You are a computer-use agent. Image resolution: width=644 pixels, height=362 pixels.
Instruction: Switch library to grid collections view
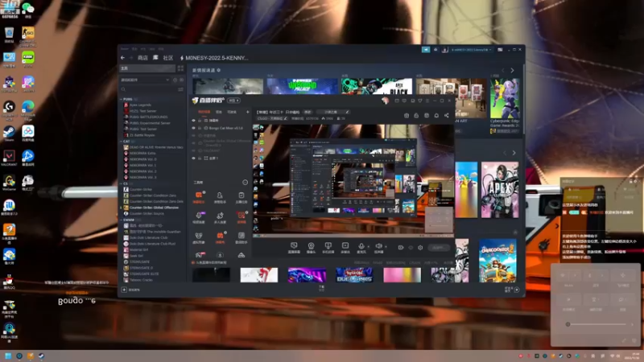tap(180, 68)
